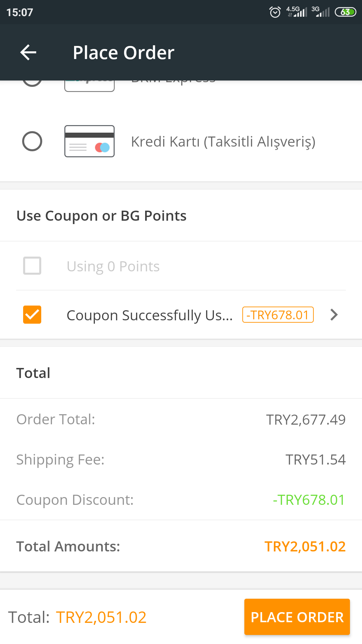Screen dimensions: 362x644
Task: Open Coupon Successfully Used row
Action: 181,315
